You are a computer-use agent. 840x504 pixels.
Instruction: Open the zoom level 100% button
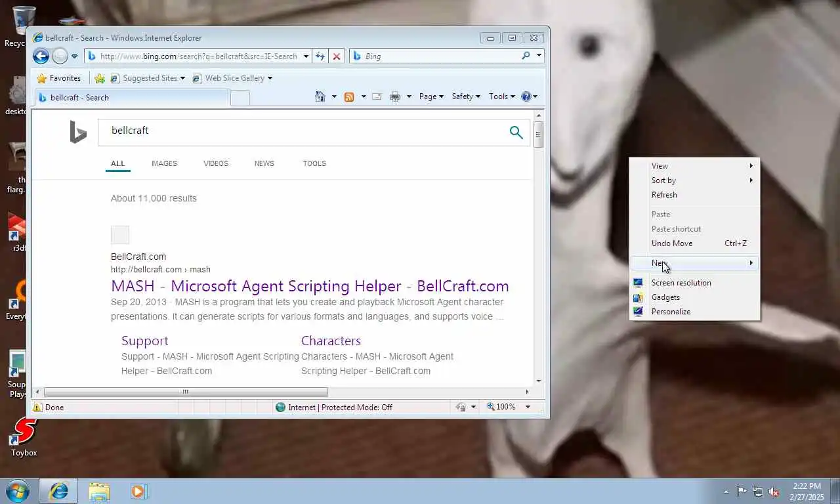point(501,407)
